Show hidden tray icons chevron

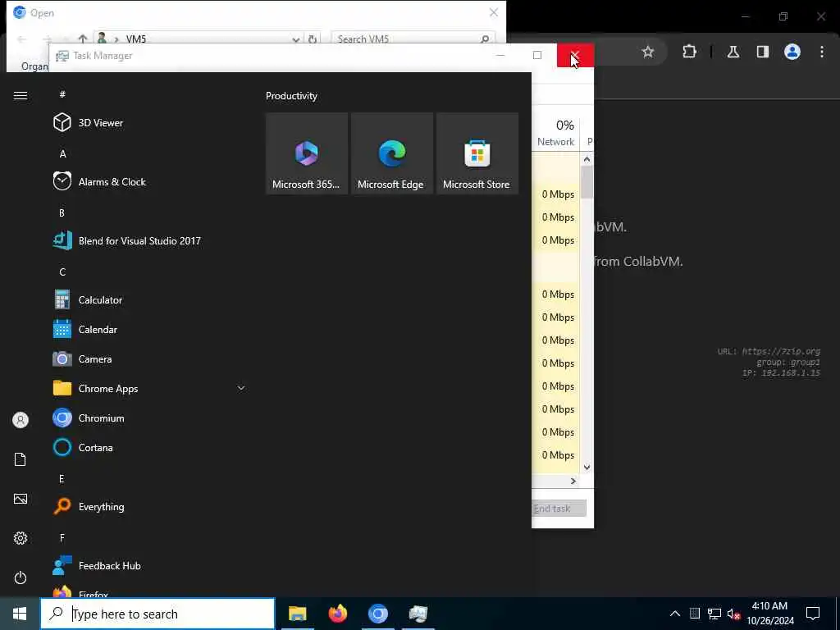coord(675,614)
